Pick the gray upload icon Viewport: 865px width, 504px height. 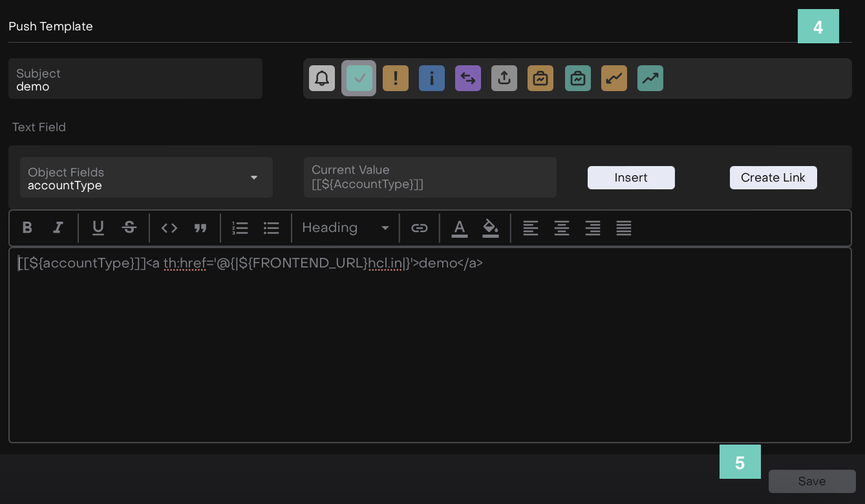click(x=504, y=78)
